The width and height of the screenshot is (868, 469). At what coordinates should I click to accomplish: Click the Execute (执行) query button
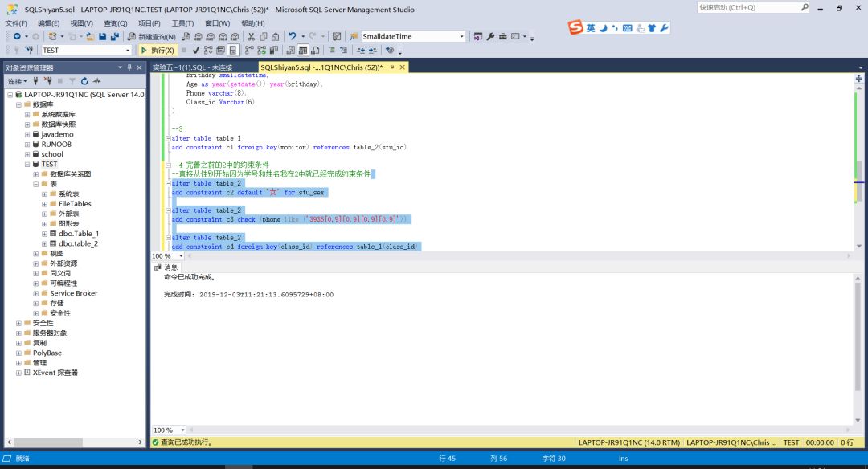click(x=158, y=51)
